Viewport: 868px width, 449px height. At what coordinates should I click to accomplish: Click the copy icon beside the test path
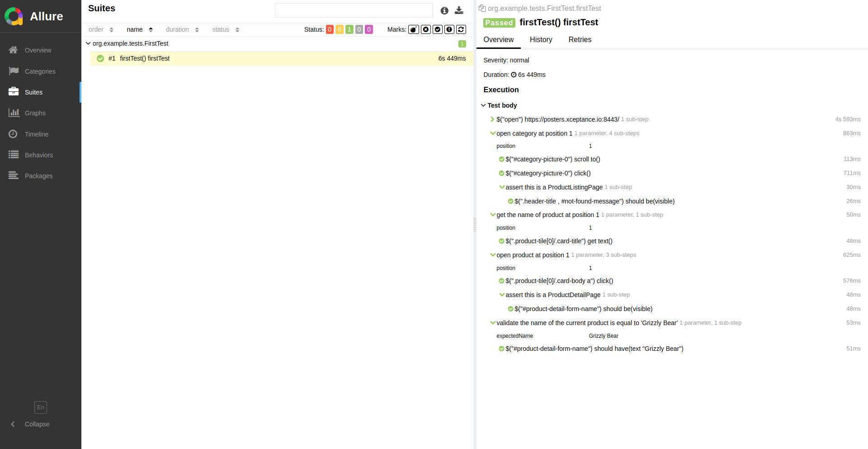pyautogui.click(x=482, y=8)
